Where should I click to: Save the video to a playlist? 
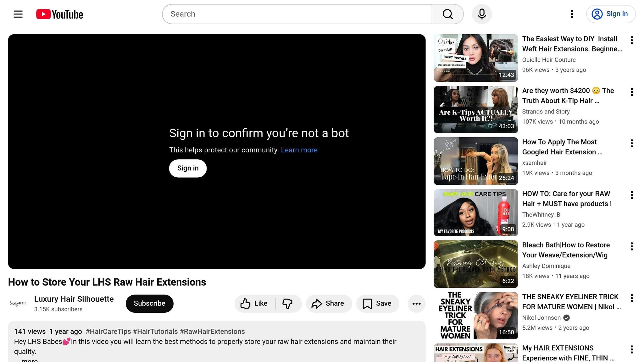[x=378, y=304]
